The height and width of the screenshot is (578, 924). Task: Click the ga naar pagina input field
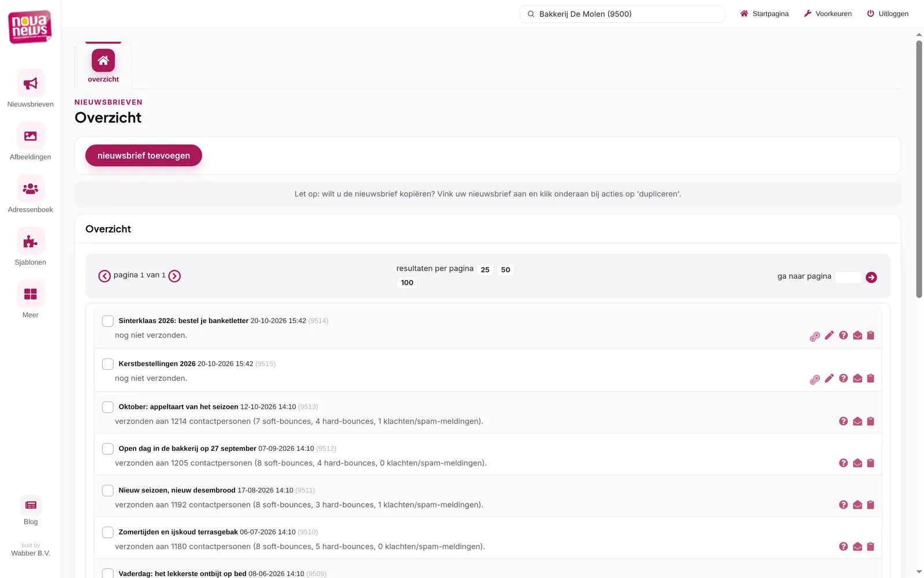(x=848, y=277)
